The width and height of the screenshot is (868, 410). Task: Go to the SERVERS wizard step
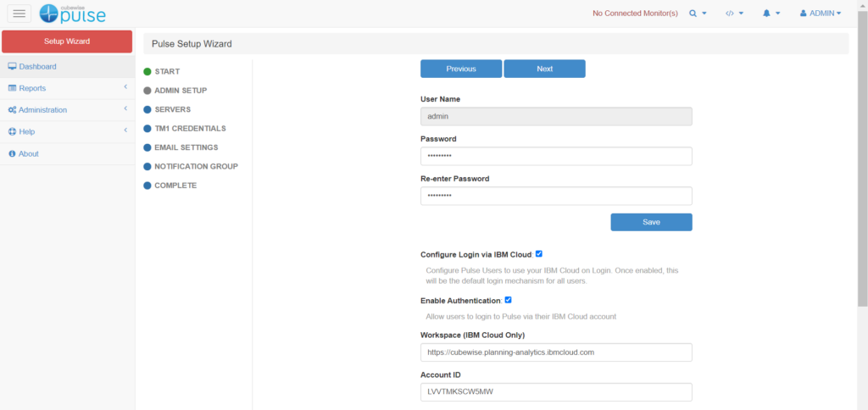[x=172, y=109]
